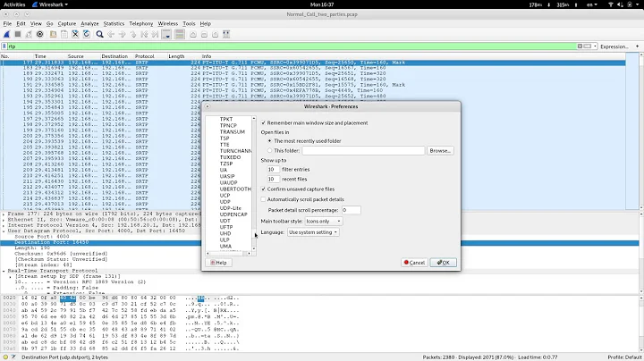Click the network icon in system tray
The width and height of the screenshot is (644, 361).
point(610,4)
